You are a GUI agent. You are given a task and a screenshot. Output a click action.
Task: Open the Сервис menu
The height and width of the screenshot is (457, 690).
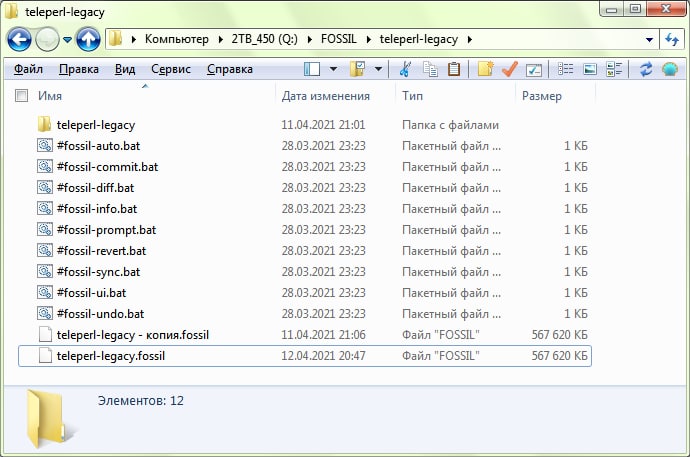[x=171, y=69]
